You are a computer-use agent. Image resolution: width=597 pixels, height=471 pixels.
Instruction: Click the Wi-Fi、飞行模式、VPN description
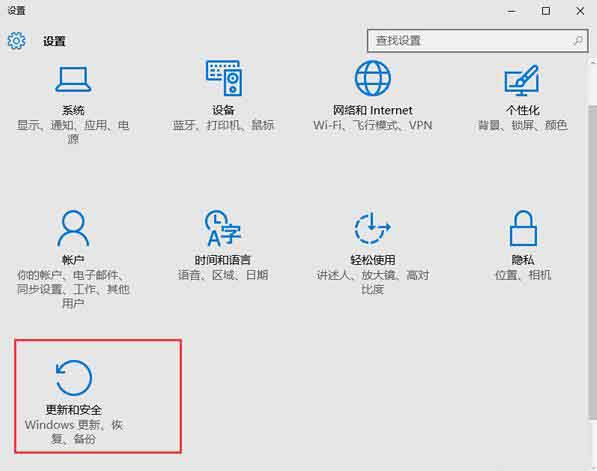372,125
